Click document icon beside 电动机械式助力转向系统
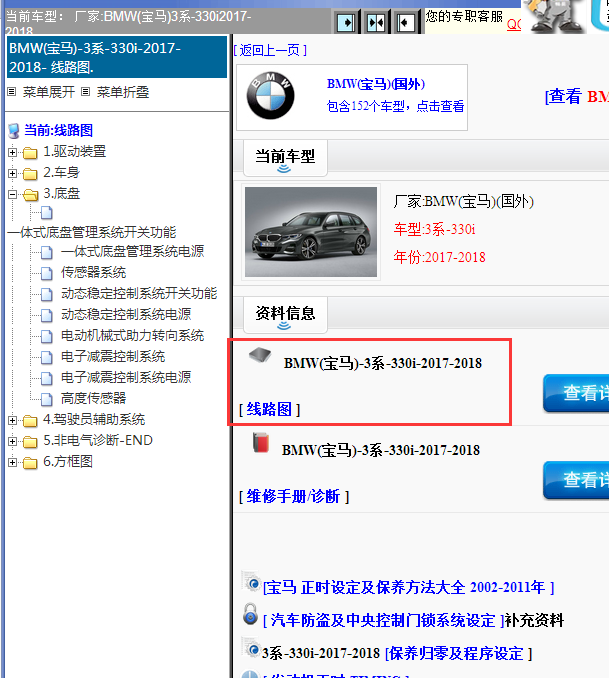This screenshot has width=609, height=678. tap(47, 336)
